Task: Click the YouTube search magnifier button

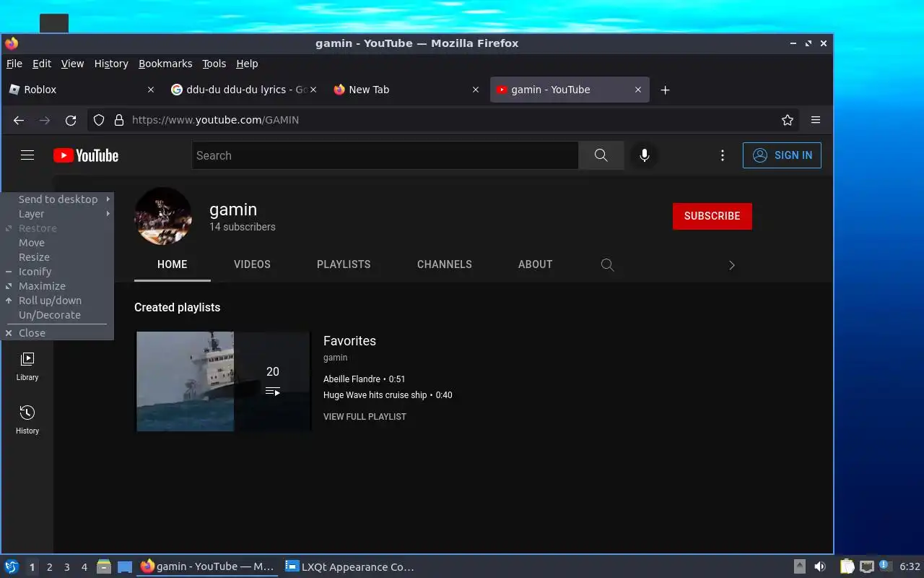Action: pyautogui.click(x=601, y=155)
